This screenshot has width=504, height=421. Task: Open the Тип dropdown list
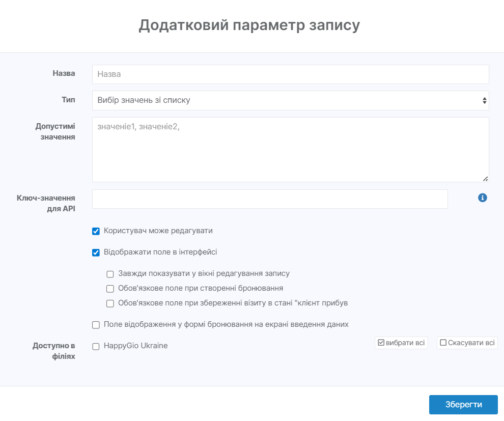point(290,100)
